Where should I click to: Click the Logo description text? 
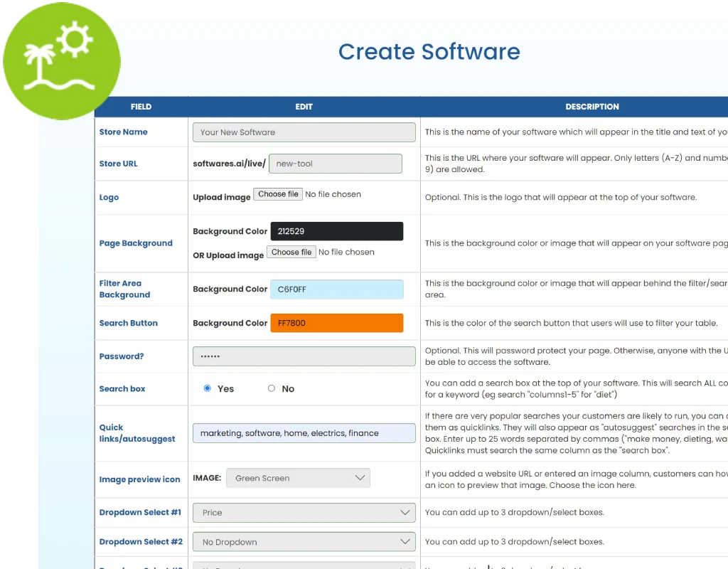coord(561,198)
